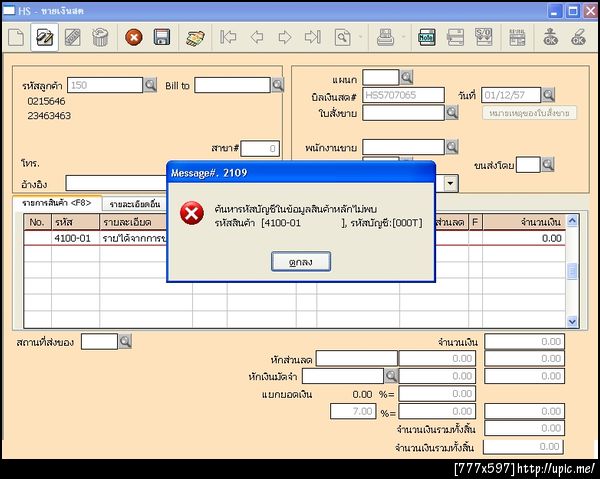Click the จำนวนเงิน column header
600x479 pixels.
524,222
